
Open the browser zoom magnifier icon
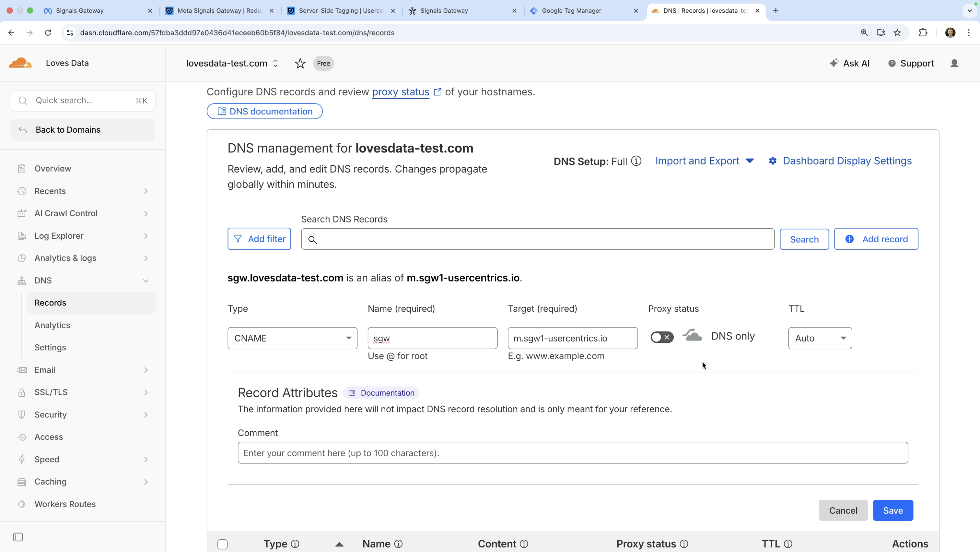pyautogui.click(x=864, y=33)
